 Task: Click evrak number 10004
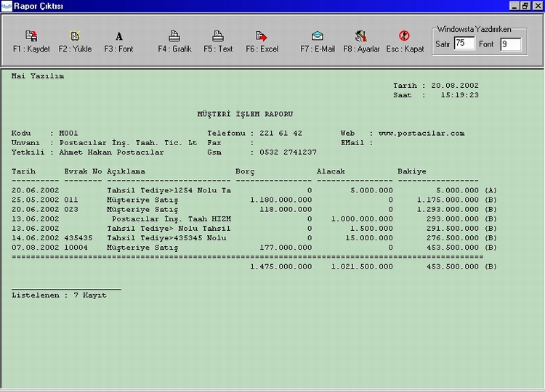click(76, 248)
